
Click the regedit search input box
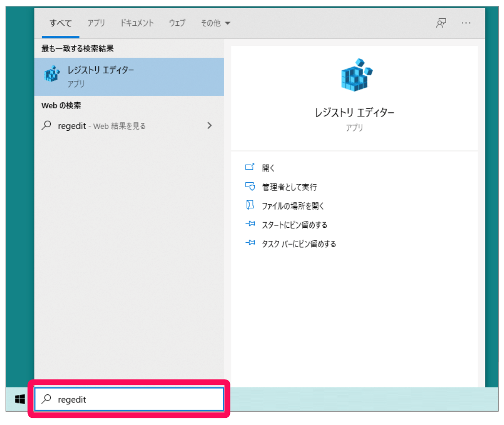click(129, 399)
